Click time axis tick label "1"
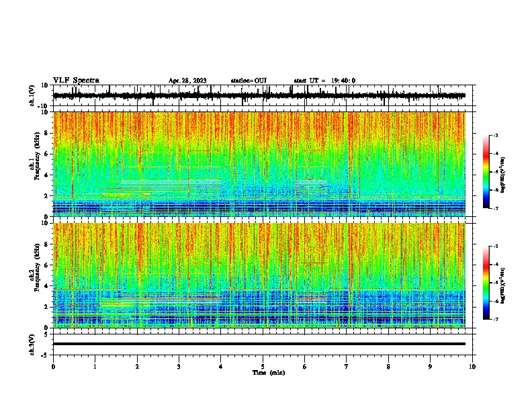The width and height of the screenshot is (532, 411). [x=95, y=367]
